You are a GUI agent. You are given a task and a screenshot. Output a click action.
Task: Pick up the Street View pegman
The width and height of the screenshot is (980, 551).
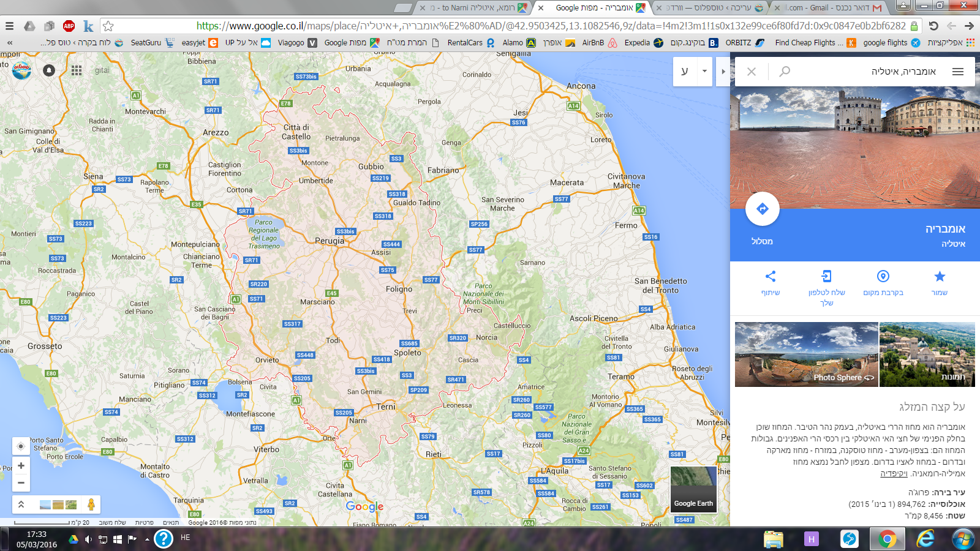coord(91,504)
